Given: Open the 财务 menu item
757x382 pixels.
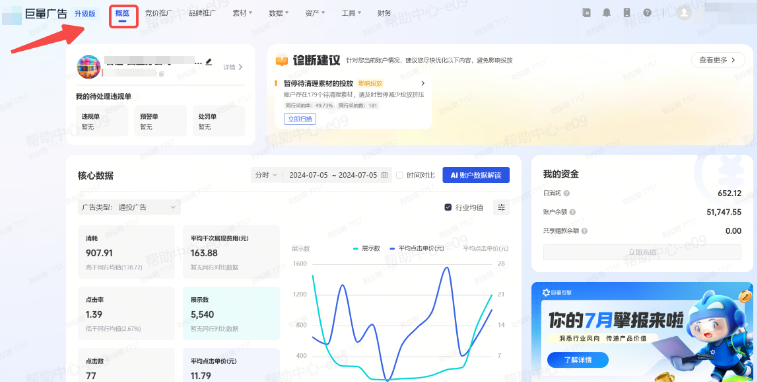Looking at the screenshot, I should 384,14.
